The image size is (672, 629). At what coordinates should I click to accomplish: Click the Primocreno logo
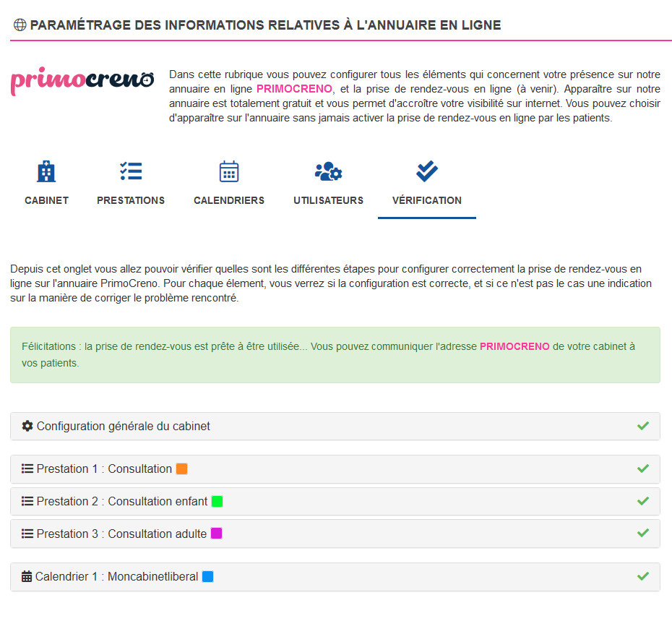(x=82, y=81)
